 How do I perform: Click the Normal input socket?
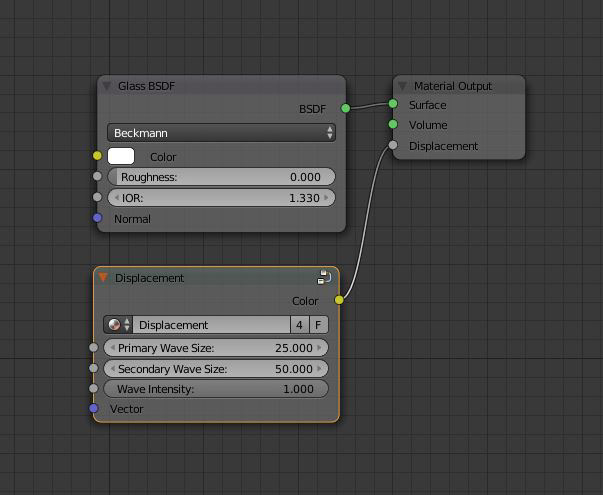(x=97, y=218)
